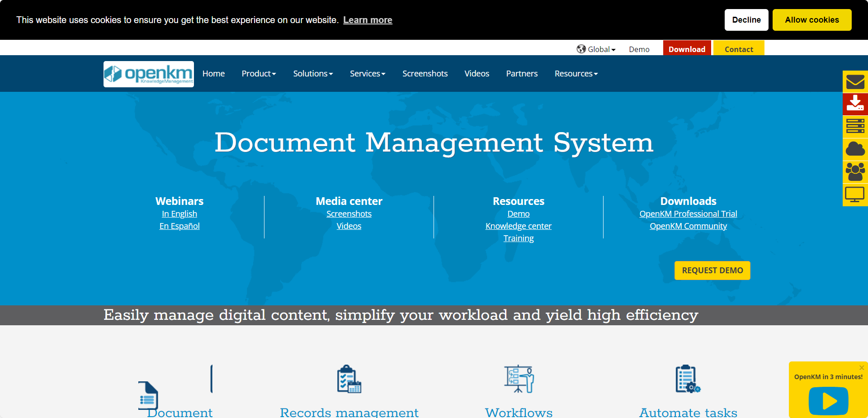
Task: Click the Document heading below the file icon
Action: coord(180,413)
